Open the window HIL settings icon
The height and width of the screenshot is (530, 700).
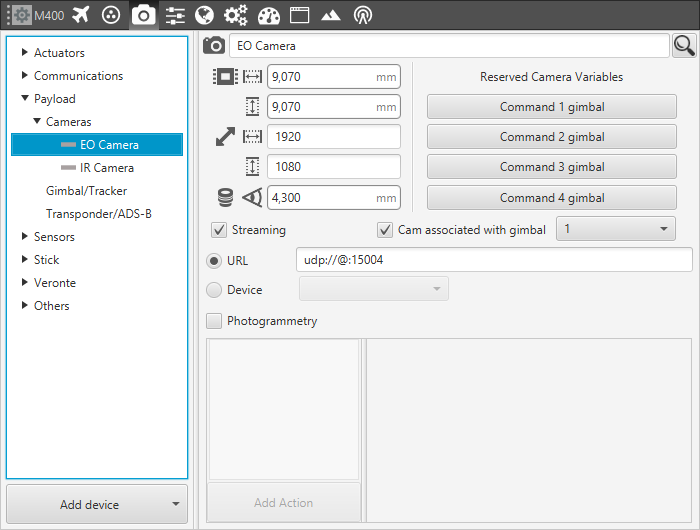[x=300, y=15]
